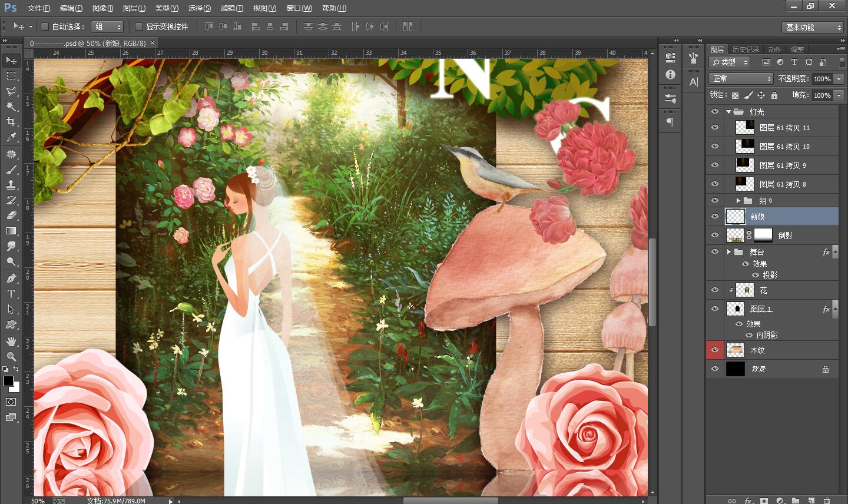Select the Zoom tool
This screenshot has height=504, width=848.
click(11, 357)
